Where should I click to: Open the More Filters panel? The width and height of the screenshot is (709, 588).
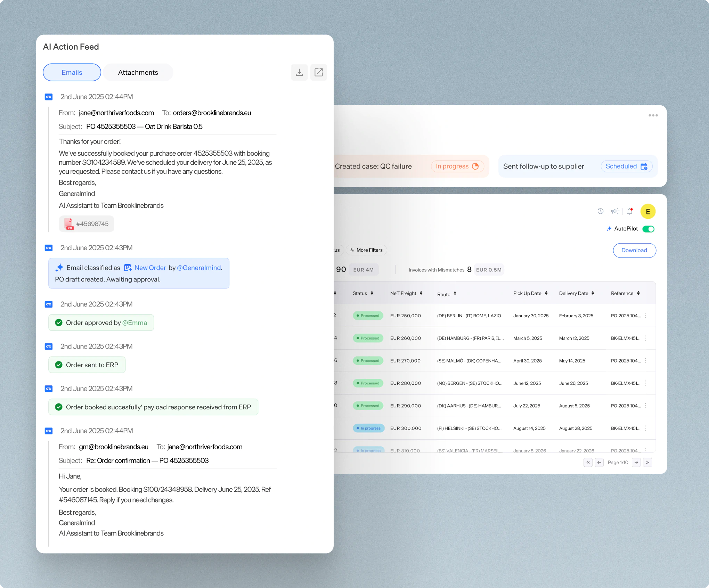tap(366, 250)
